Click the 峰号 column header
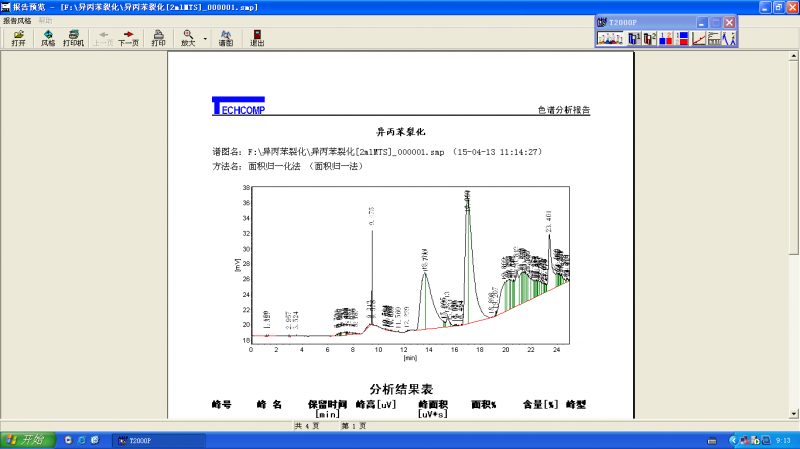Viewport: 800px width, 449px height. (221, 405)
